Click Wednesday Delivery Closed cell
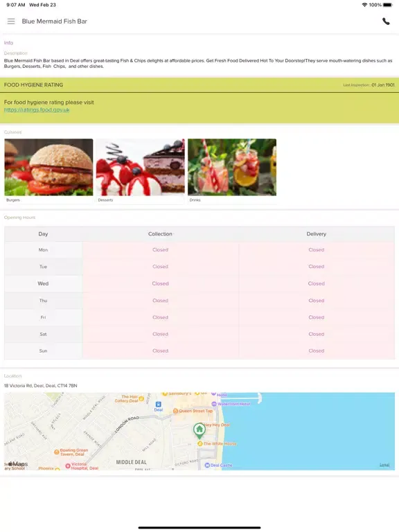 pos(316,283)
